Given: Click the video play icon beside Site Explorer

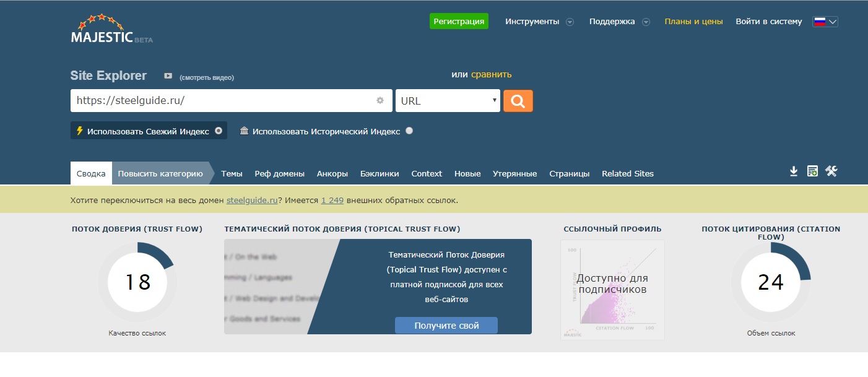Looking at the screenshot, I should 168,76.
